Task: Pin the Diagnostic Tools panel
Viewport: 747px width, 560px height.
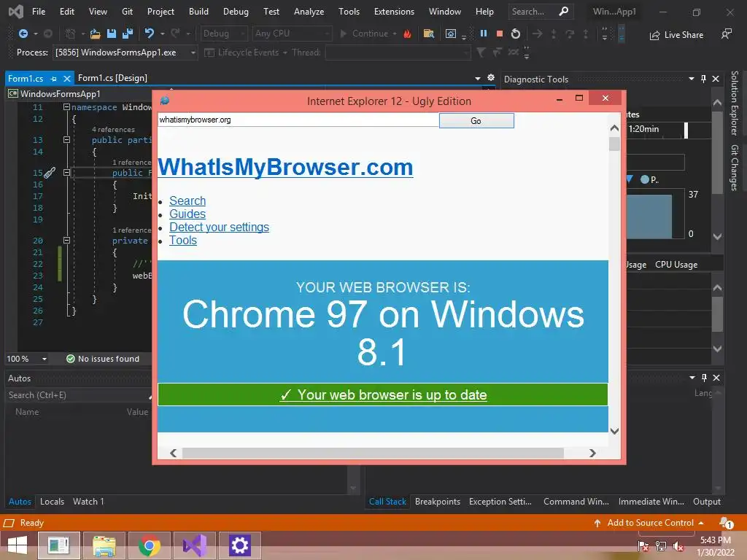Action: (x=704, y=79)
